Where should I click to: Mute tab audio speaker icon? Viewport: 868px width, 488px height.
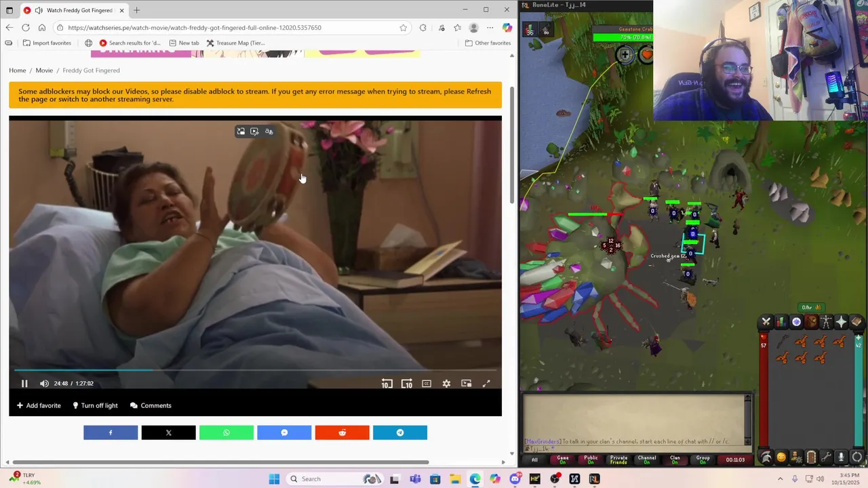[x=39, y=10]
